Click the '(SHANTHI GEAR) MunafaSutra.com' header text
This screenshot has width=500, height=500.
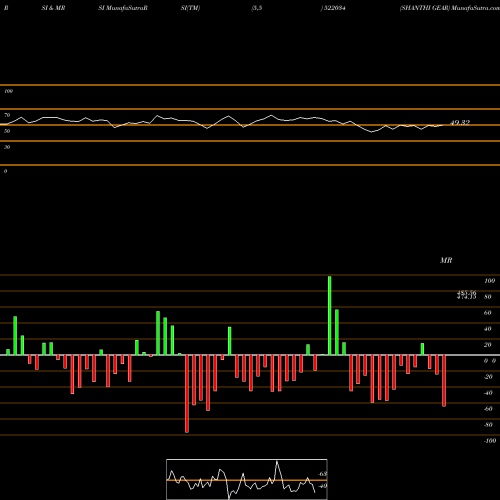point(450,8)
